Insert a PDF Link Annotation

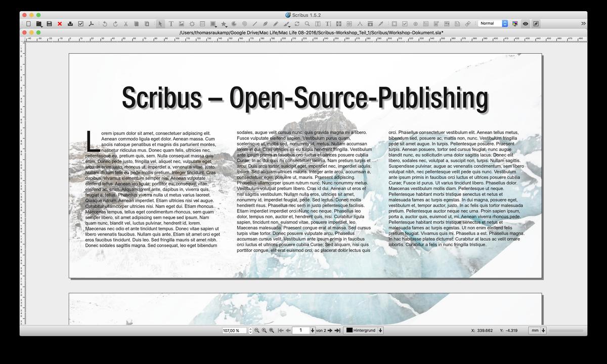click(468, 24)
